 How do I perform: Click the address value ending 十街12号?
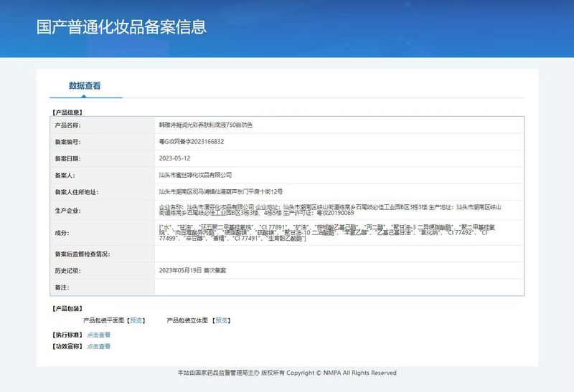[221, 191]
